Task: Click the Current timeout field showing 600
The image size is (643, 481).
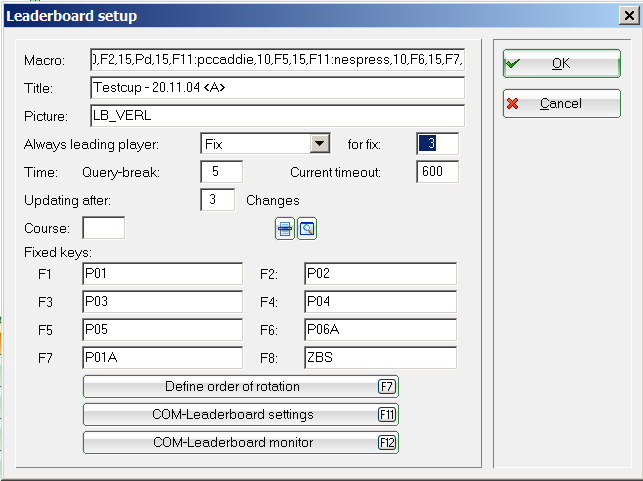Action: tap(437, 172)
